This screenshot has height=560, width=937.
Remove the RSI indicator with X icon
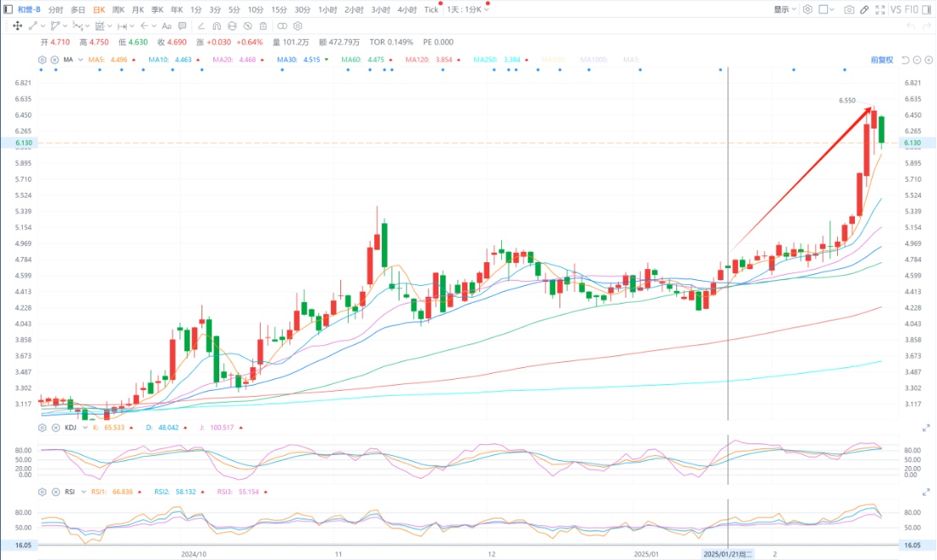click(x=54, y=491)
